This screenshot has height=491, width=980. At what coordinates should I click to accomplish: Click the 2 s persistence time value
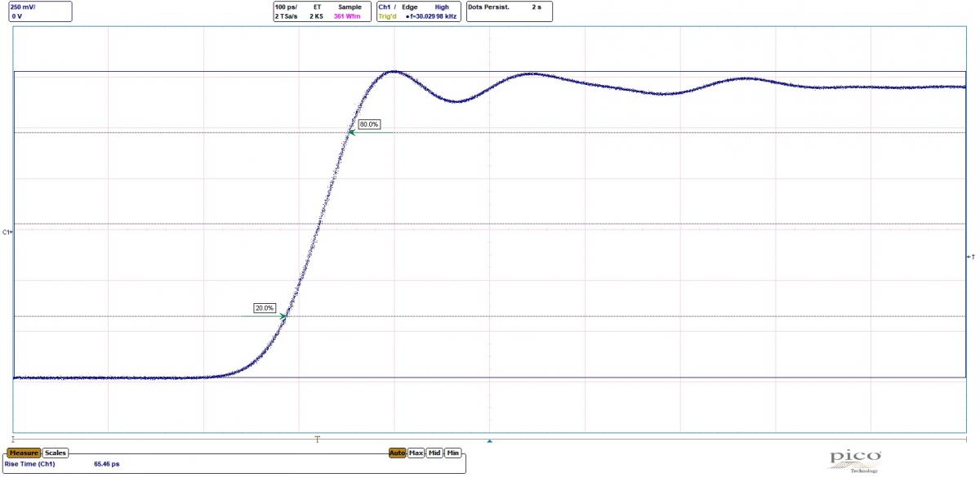click(537, 7)
